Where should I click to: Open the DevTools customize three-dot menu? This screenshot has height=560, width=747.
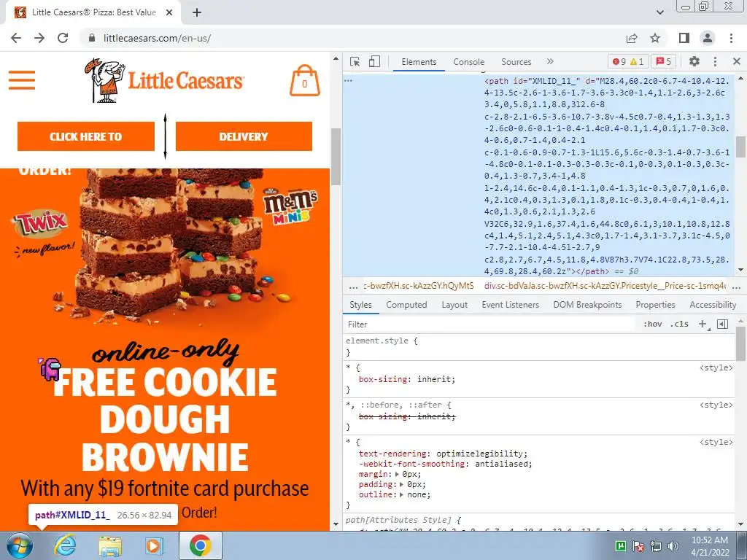click(715, 61)
